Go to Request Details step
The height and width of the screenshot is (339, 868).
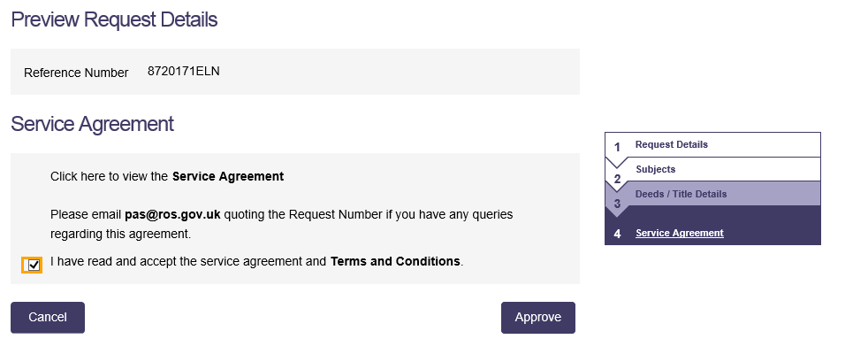coord(672,144)
